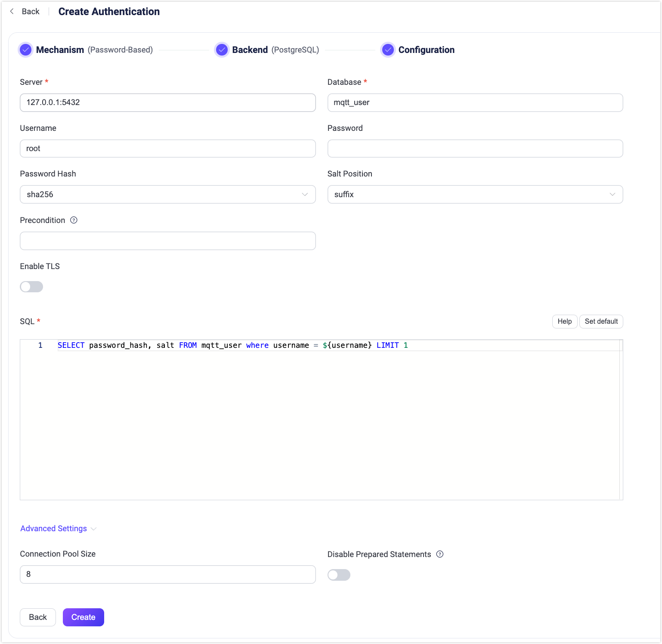
Task: Turn on Disable Prepared Statements
Action: [339, 575]
